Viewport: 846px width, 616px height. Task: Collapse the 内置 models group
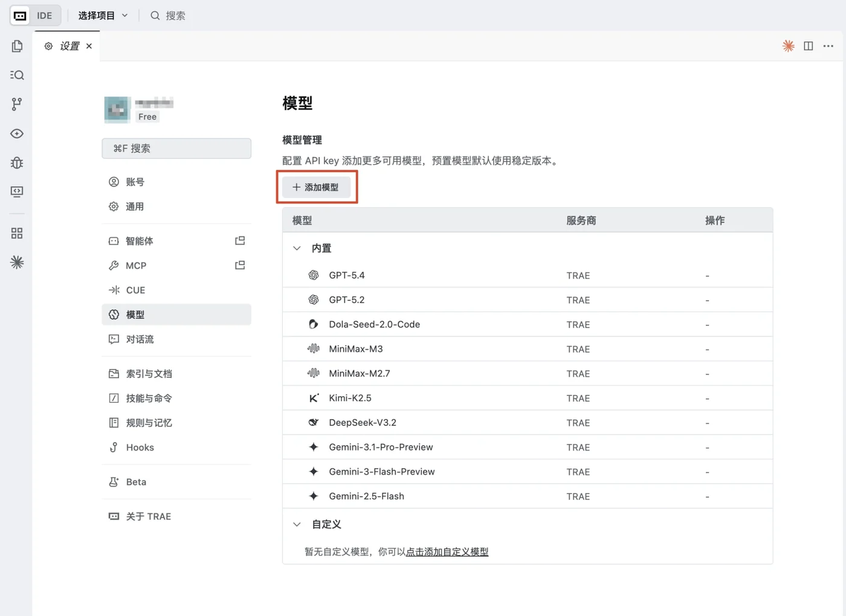[297, 248]
